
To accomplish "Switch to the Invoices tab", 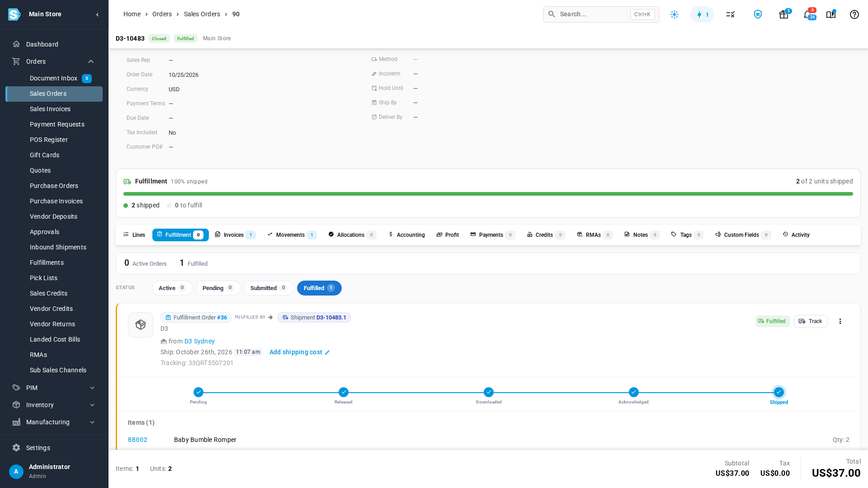I will coord(235,235).
